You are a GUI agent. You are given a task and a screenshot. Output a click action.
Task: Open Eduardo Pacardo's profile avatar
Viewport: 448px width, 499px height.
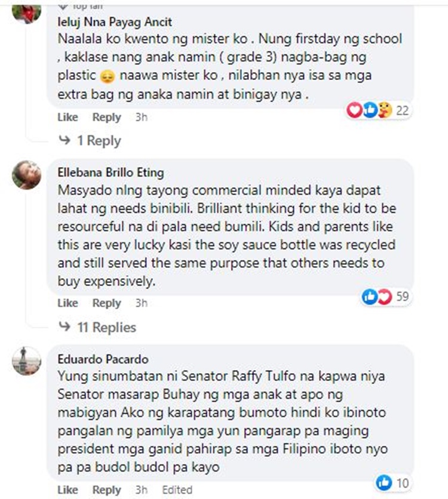[x=27, y=361]
